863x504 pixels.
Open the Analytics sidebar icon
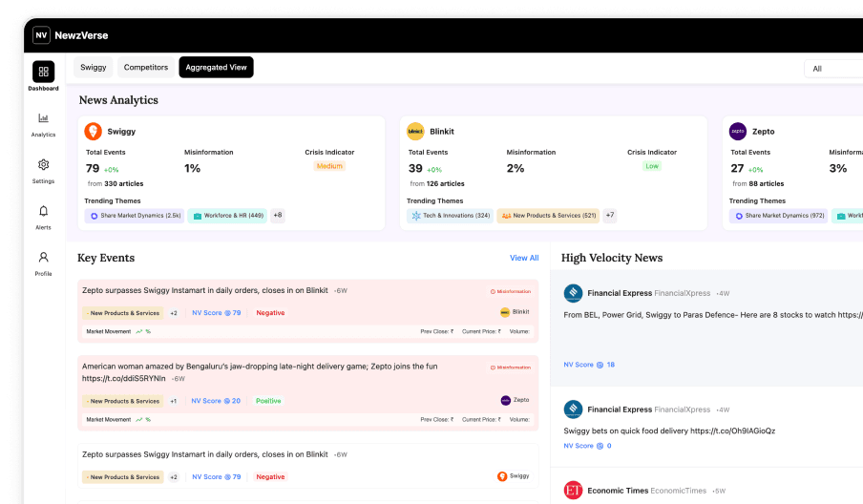click(x=44, y=118)
